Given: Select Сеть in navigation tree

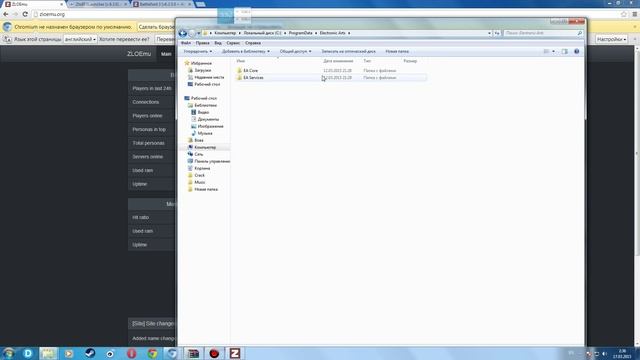Looking at the screenshot, I should point(198,154).
